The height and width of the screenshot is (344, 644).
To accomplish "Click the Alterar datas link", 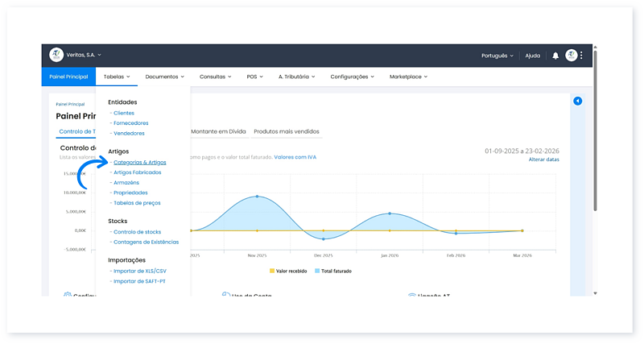I will coord(543,160).
